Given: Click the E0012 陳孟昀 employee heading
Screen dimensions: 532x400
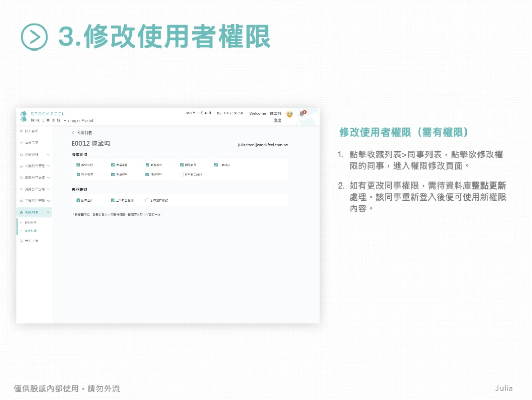Looking at the screenshot, I should (91, 143).
